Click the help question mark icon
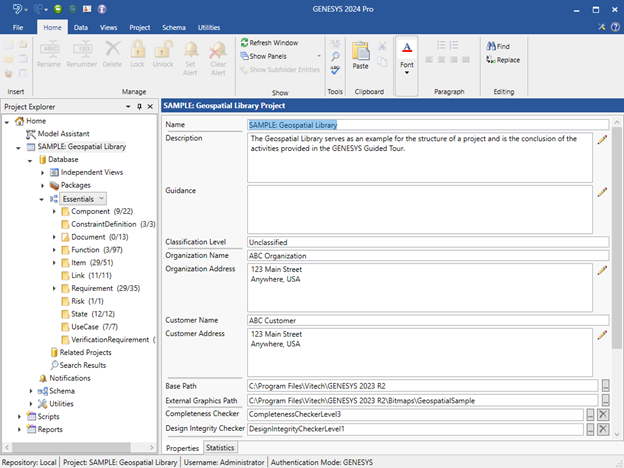This screenshot has width=624, height=468. pyautogui.click(x=615, y=27)
